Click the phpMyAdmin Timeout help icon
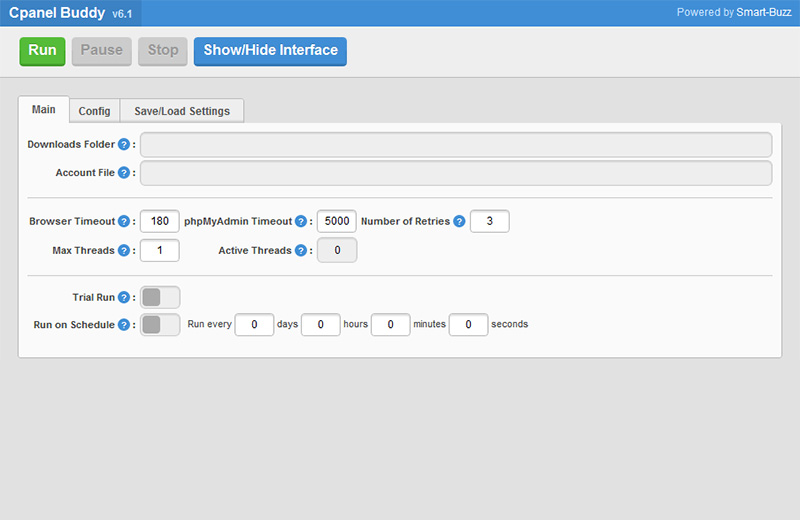The height and width of the screenshot is (520, 800). pyautogui.click(x=301, y=221)
